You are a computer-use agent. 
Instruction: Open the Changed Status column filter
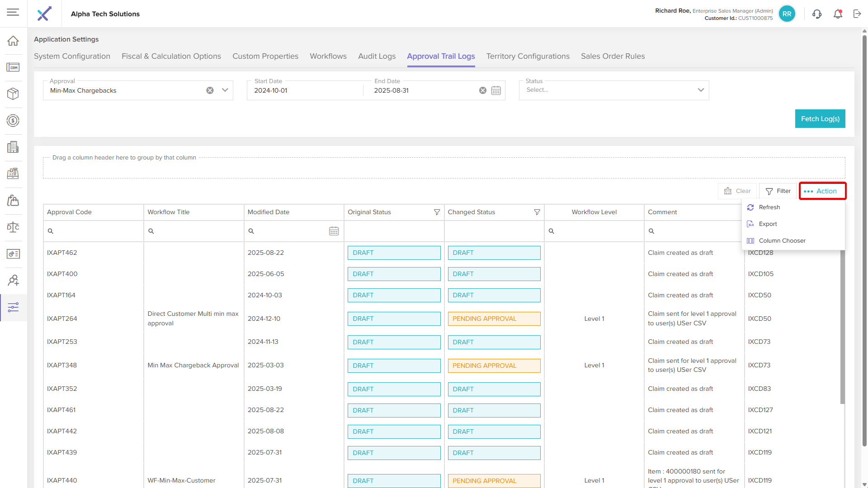[x=537, y=212]
